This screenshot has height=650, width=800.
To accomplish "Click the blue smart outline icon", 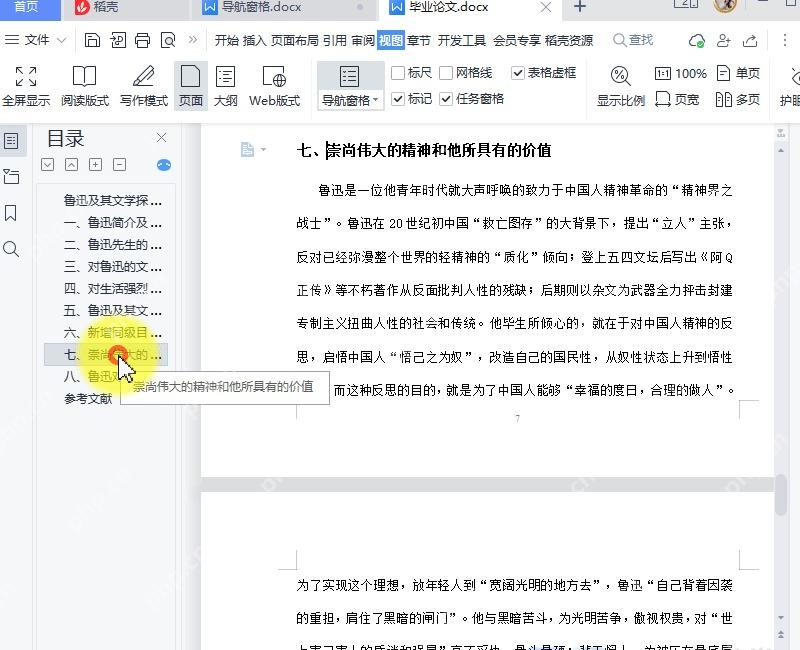I will pos(164,165).
